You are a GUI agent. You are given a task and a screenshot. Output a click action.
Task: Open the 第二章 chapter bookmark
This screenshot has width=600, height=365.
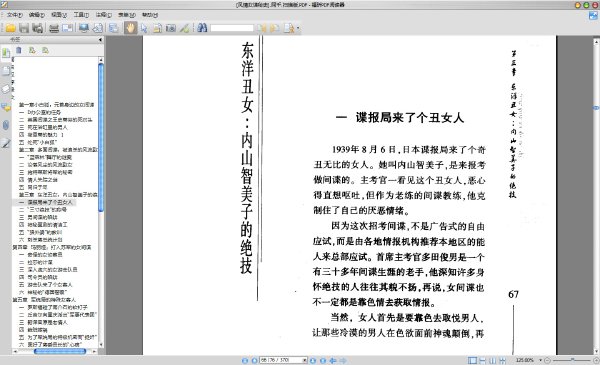(x=58, y=150)
